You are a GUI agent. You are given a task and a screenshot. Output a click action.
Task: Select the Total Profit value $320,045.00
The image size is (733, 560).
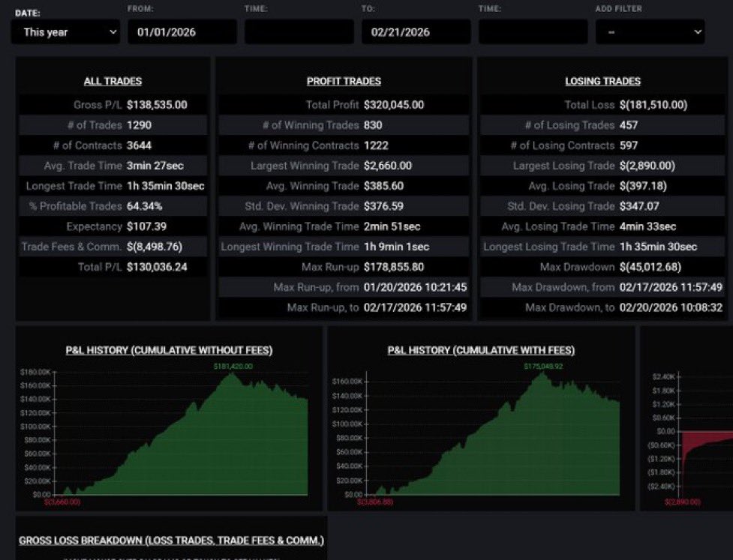(x=394, y=105)
